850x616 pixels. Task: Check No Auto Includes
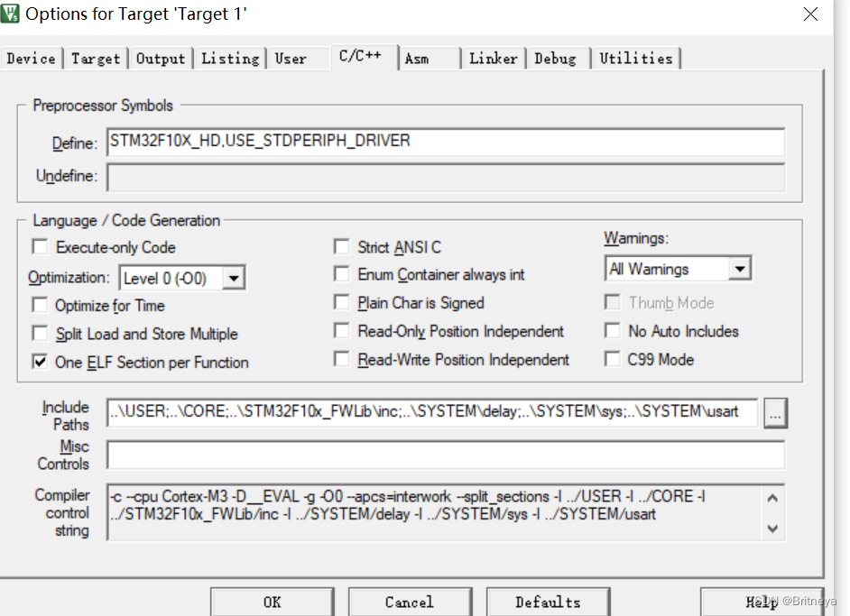(613, 330)
